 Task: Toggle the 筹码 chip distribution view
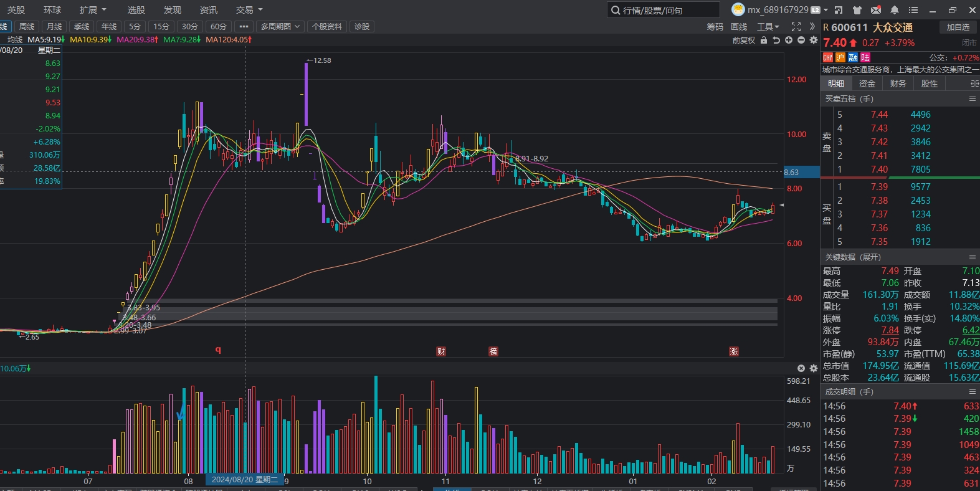coord(715,27)
